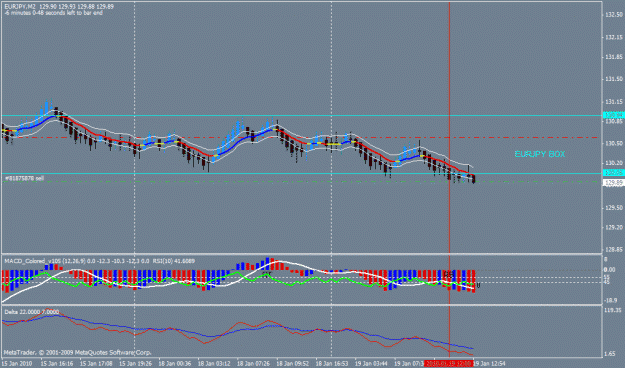Click the 129.20 price scale label
This screenshot has width=625, height=368.
pos(614,227)
